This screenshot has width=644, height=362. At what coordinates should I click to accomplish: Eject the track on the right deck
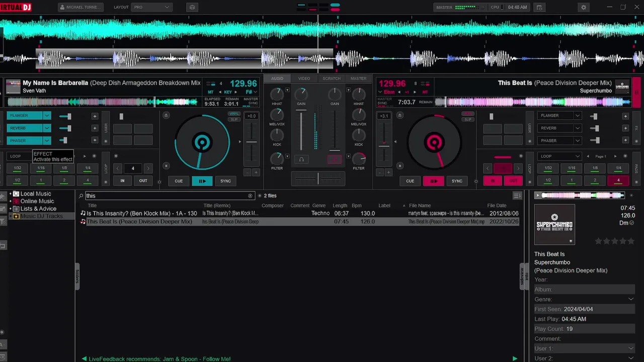pos(400,115)
